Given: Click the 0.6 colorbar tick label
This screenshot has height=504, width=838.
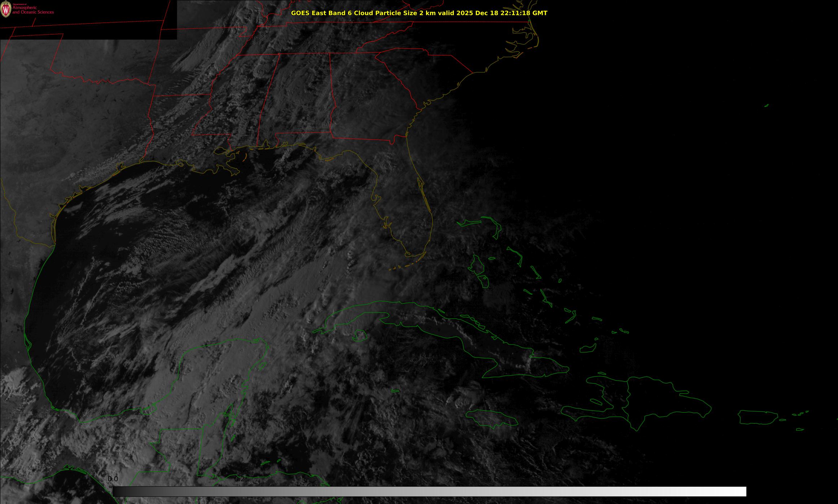Looking at the screenshot, I should coord(493,479).
